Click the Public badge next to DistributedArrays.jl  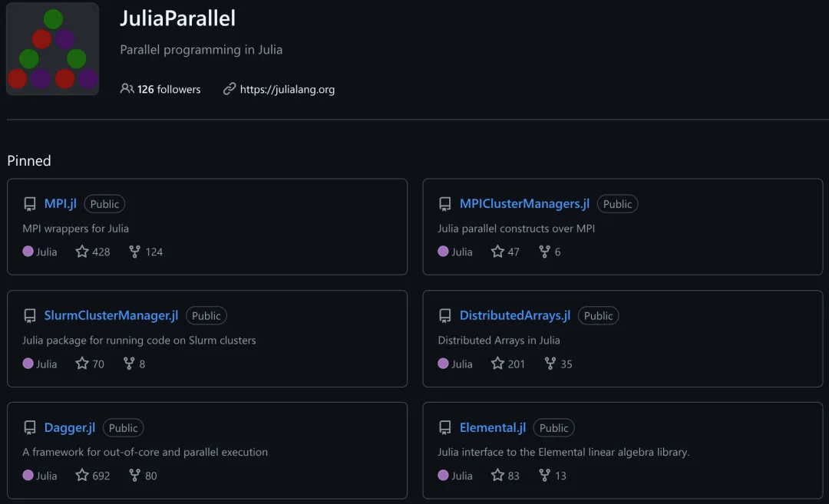pos(598,315)
